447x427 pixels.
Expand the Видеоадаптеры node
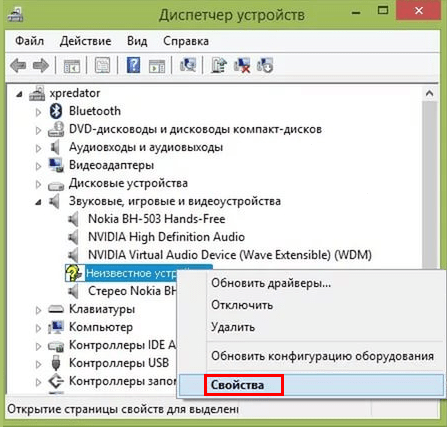(38, 166)
